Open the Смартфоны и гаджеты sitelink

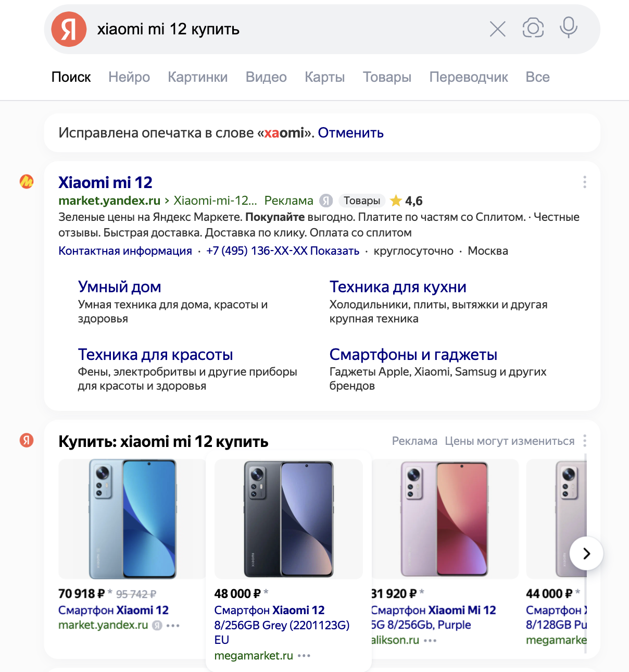click(x=413, y=354)
